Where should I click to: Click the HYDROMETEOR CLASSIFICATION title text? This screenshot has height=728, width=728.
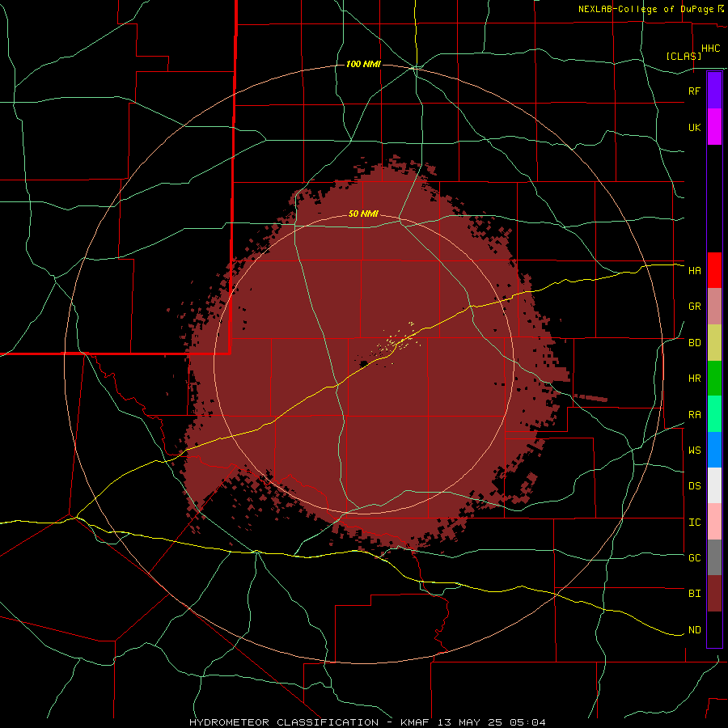tap(284, 722)
